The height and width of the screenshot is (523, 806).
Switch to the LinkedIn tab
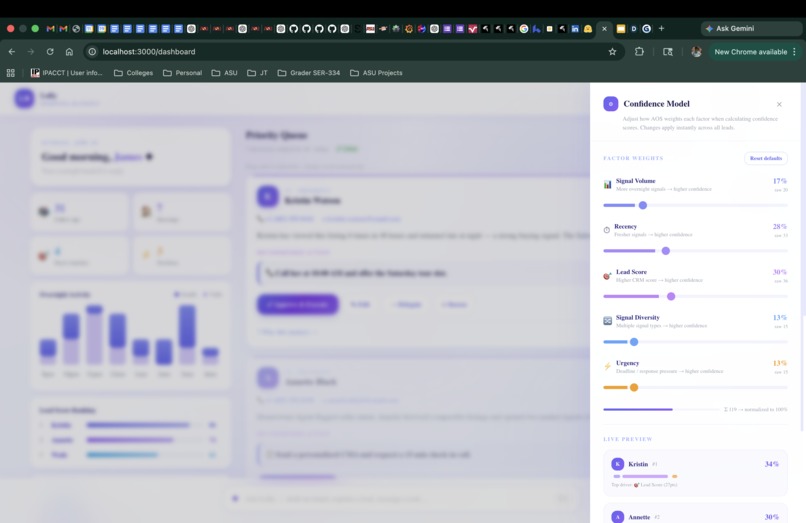point(575,29)
